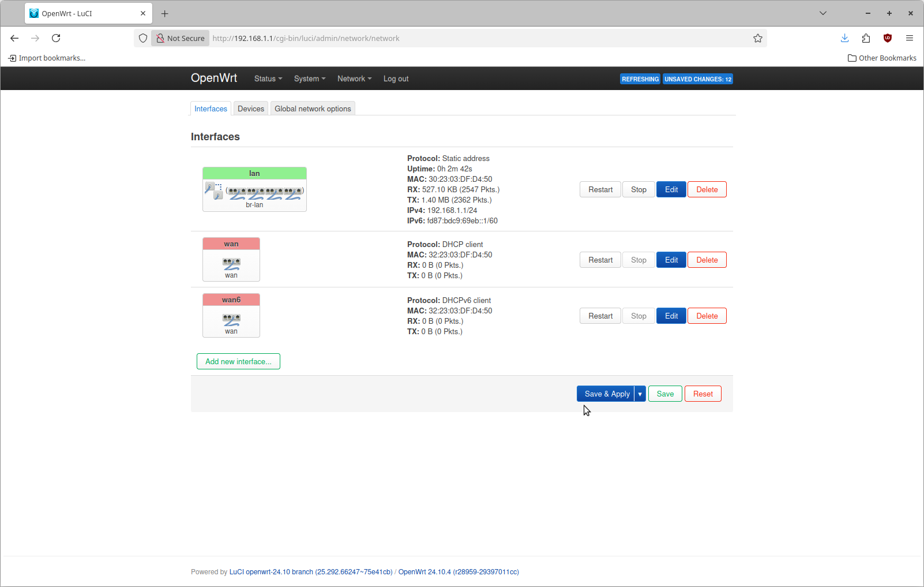The height and width of the screenshot is (587, 924).
Task: Expand the Save & Apply arrow dropdown
Action: [x=640, y=394]
